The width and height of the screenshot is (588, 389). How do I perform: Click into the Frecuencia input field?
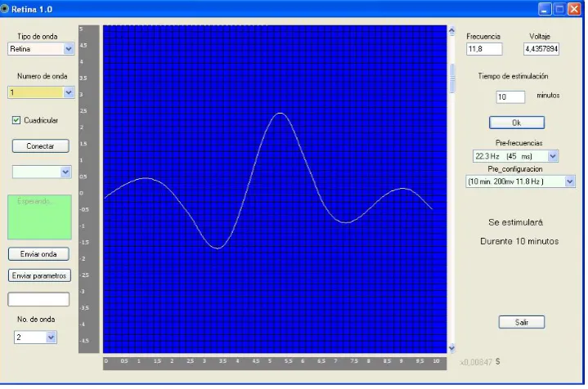click(484, 49)
